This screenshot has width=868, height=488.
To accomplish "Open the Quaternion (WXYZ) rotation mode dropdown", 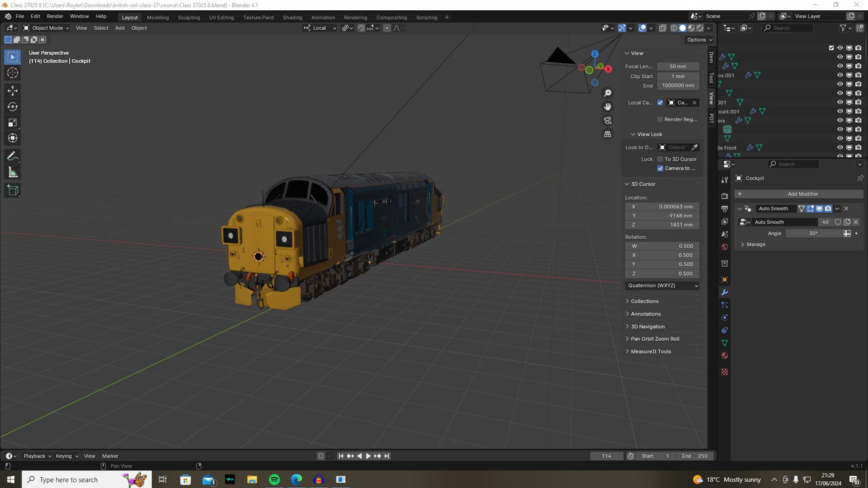I will coord(663,286).
